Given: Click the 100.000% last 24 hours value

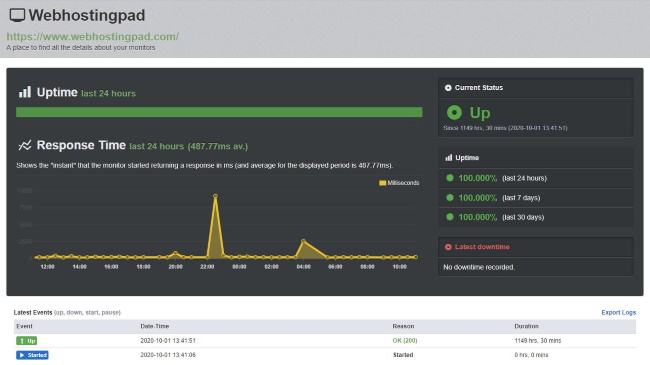Looking at the screenshot, I should [478, 178].
